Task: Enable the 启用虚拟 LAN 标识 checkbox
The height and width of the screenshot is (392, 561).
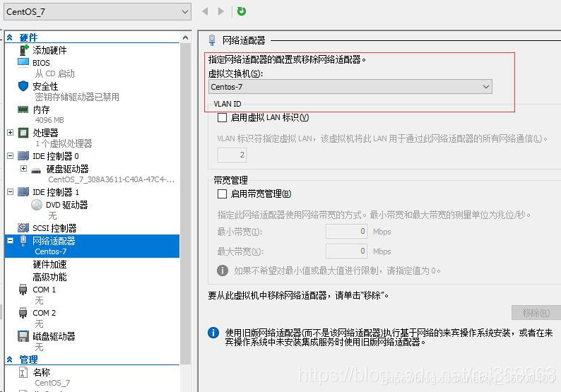Action: point(222,117)
